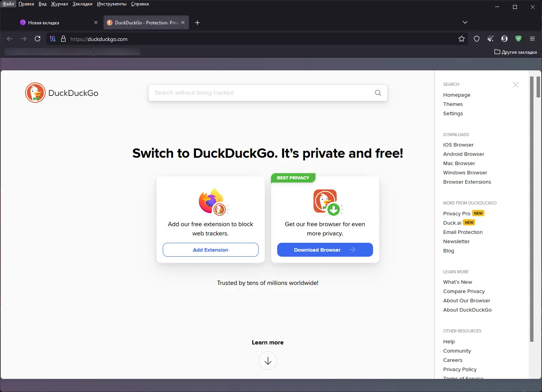Open the About Our Browser link
This screenshot has height=392, width=542.
pyautogui.click(x=467, y=300)
